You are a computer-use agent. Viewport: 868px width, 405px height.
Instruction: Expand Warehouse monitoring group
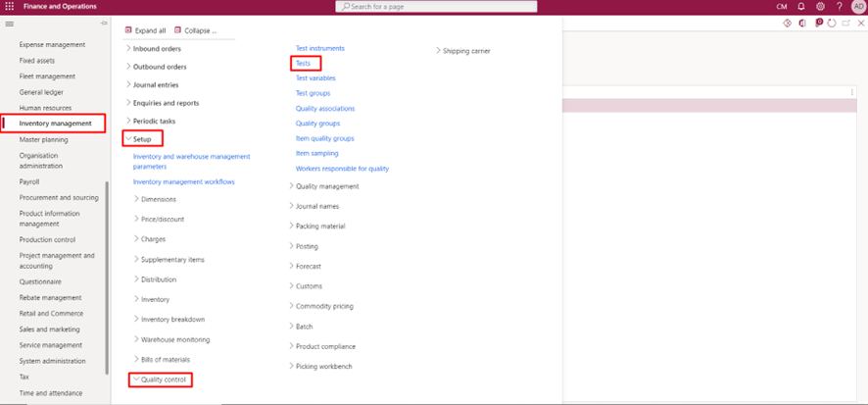(171, 339)
